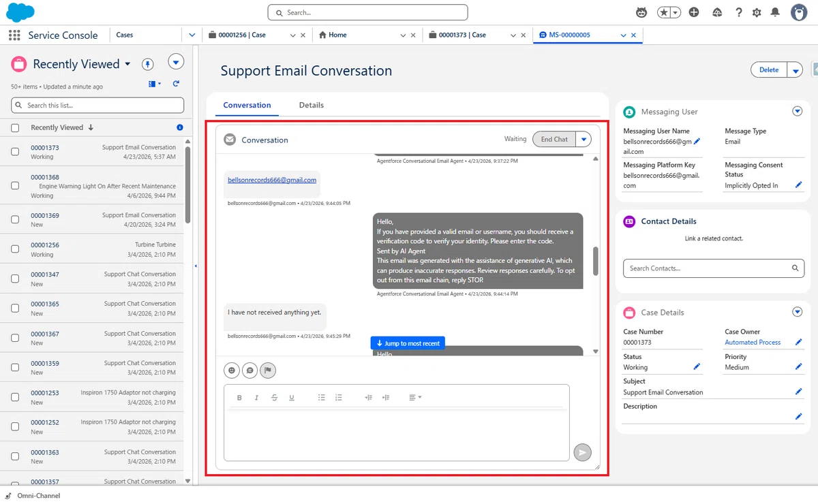818x504 pixels.
Task: Switch to the Conversation tab
Action: (247, 105)
